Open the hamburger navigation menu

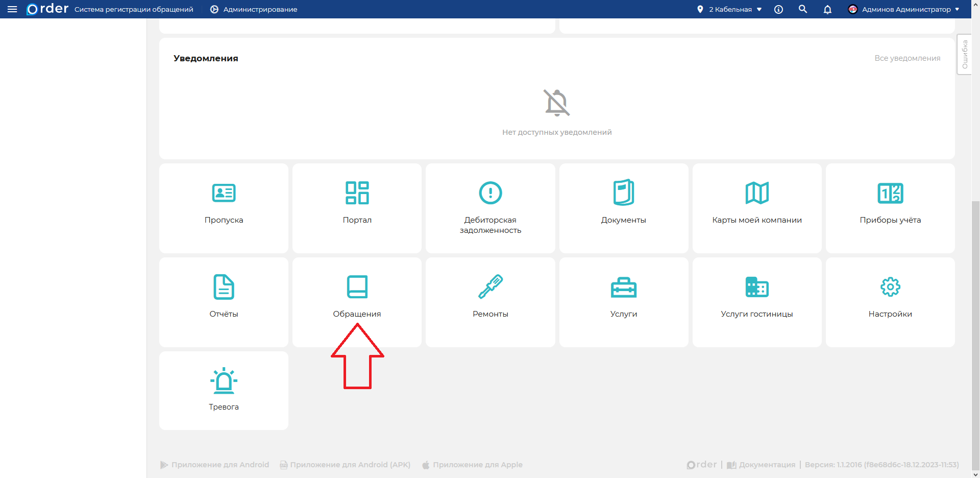(x=12, y=9)
